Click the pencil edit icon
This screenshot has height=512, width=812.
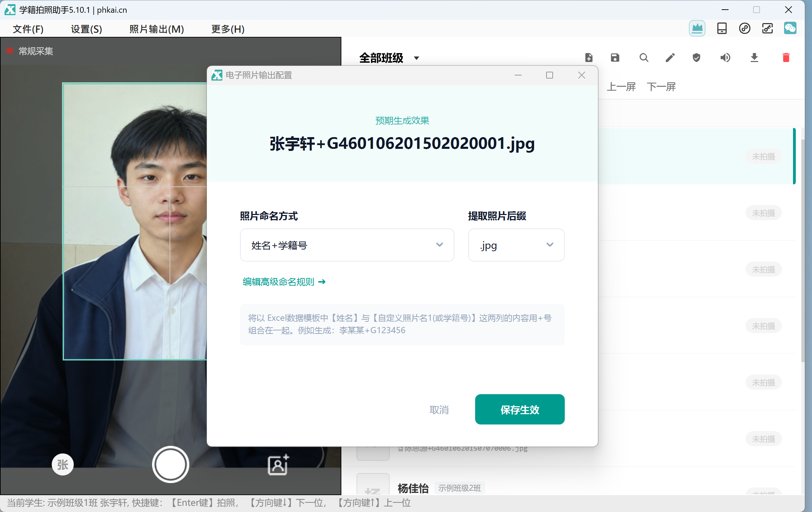pyautogui.click(x=670, y=58)
